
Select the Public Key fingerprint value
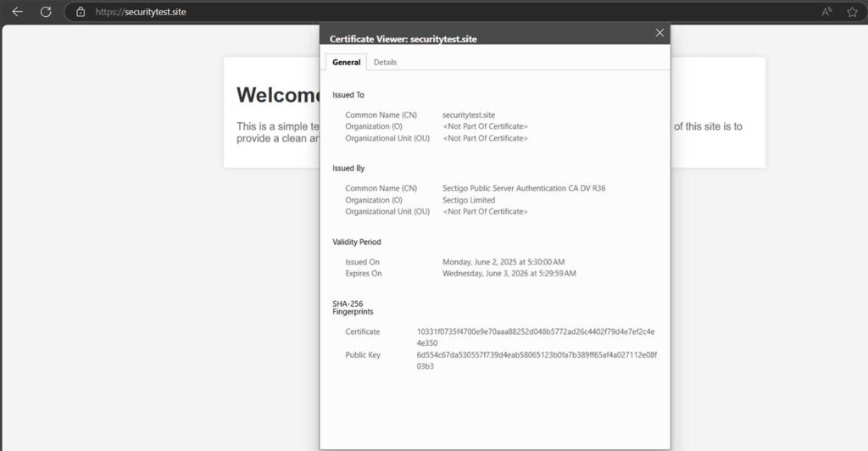(x=537, y=360)
